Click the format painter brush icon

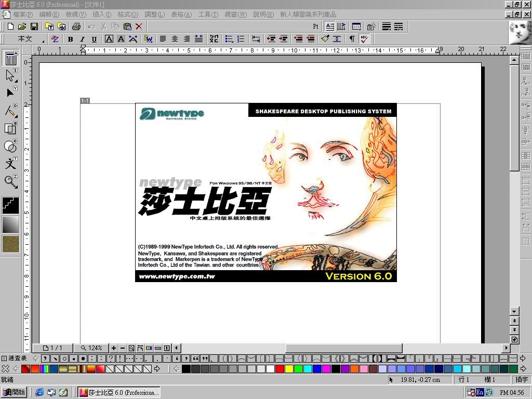[x=325, y=38]
